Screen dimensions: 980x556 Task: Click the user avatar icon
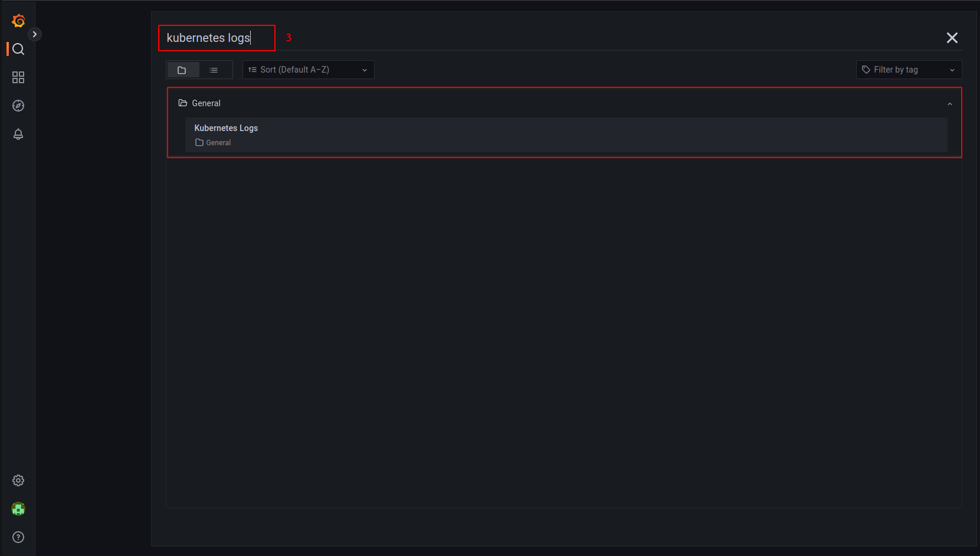click(x=18, y=509)
